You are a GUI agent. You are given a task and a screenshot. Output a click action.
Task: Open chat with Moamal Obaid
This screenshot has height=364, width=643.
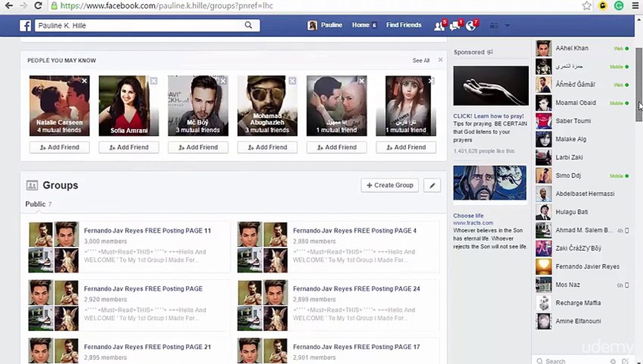point(582,103)
